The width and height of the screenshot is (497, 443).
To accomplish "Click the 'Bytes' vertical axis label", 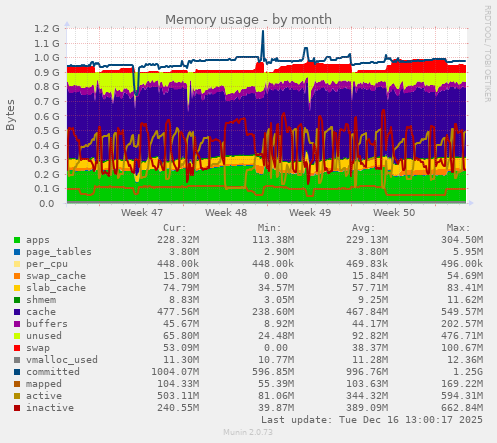I will click(x=10, y=115).
